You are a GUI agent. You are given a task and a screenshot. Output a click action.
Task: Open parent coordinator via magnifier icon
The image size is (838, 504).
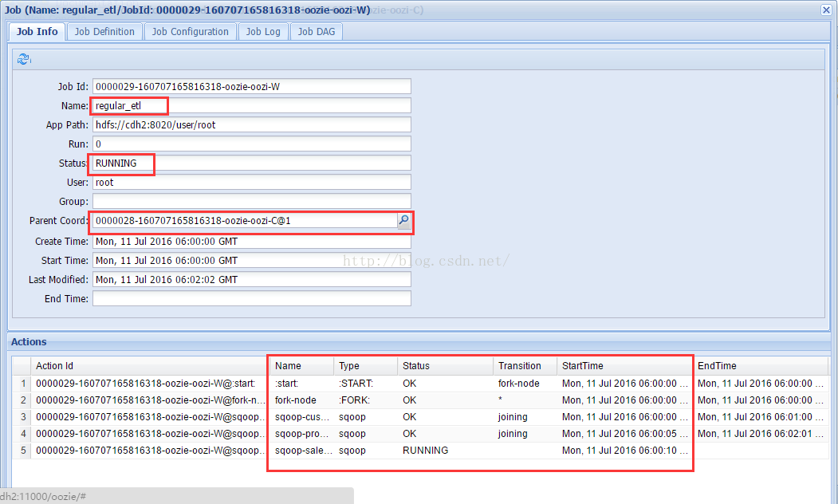pyautogui.click(x=404, y=220)
